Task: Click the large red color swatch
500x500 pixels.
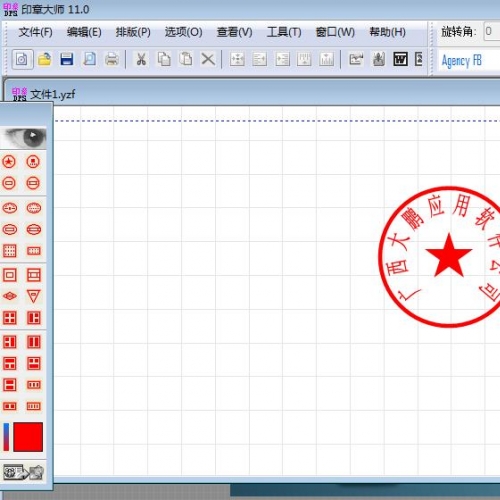Action: point(28,437)
